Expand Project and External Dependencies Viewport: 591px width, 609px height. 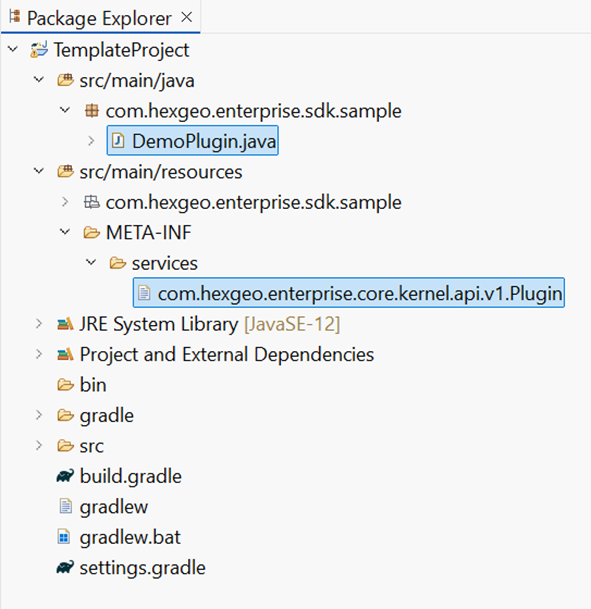[39, 354]
